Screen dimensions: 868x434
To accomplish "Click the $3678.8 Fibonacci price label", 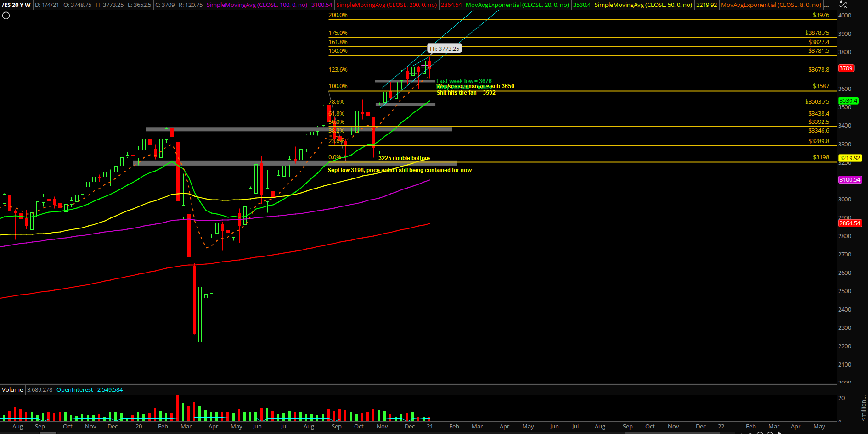I will tap(819, 70).
